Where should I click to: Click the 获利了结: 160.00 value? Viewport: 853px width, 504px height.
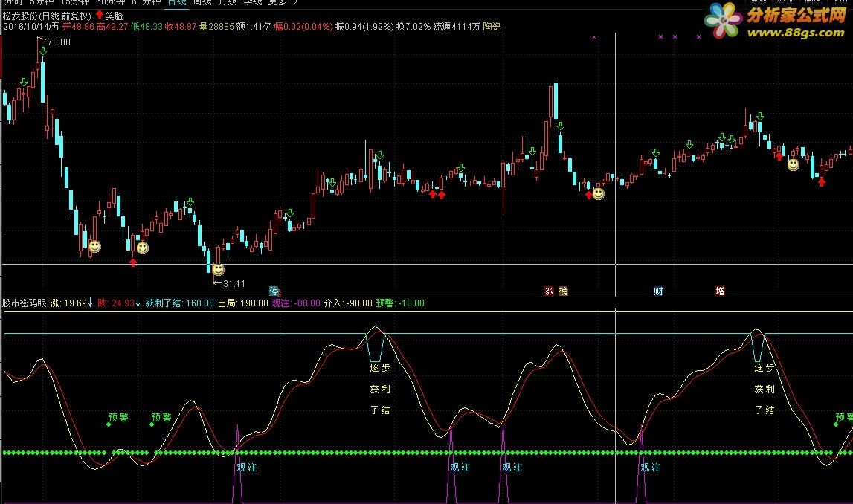[x=179, y=303]
